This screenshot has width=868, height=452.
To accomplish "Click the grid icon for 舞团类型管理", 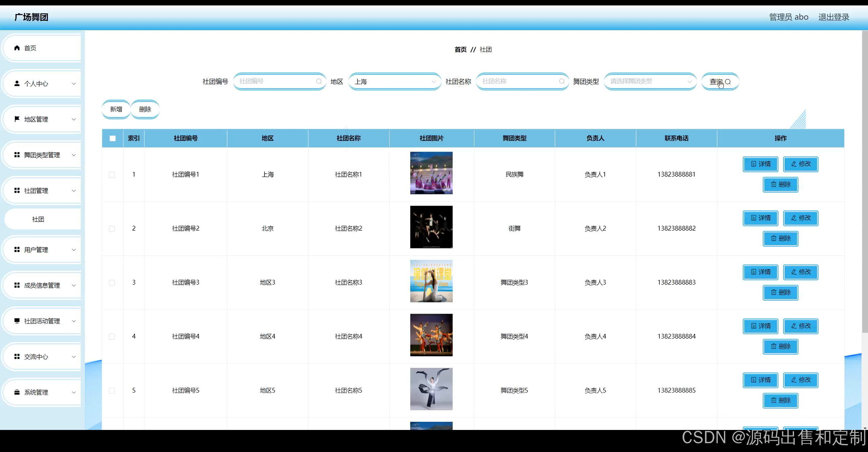I will pos(17,155).
